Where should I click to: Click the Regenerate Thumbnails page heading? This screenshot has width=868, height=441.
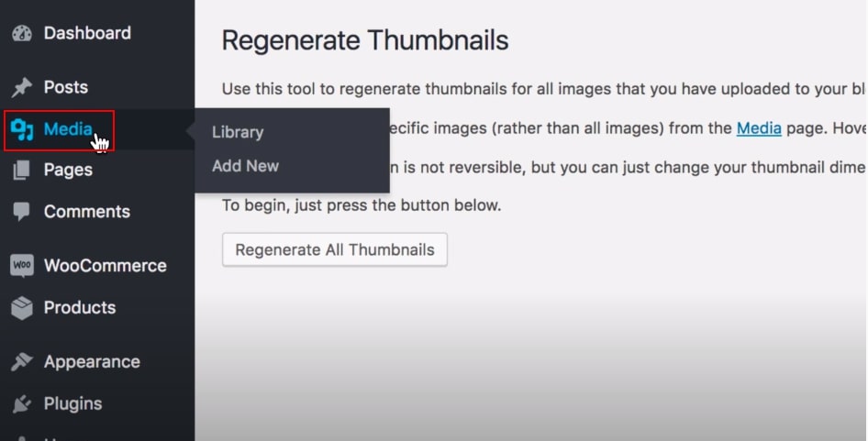pos(365,40)
